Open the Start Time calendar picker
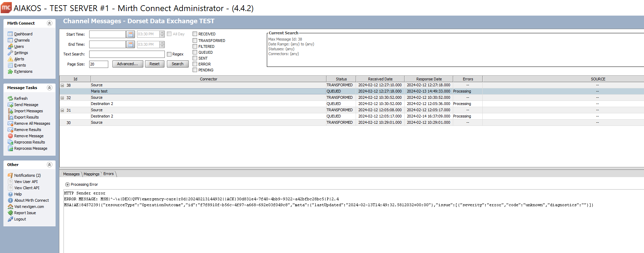Screen dimensions: 644x253 (130, 34)
